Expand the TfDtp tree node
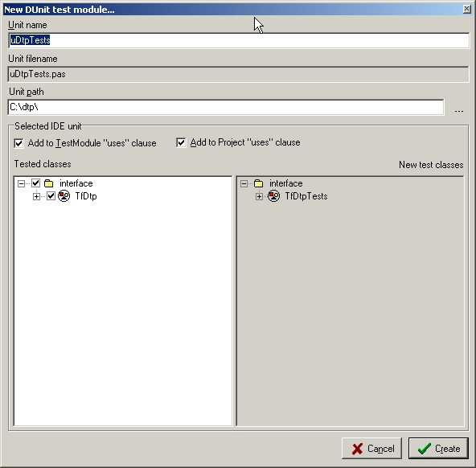The width and height of the screenshot is (476, 468). (x=36, y=196)
